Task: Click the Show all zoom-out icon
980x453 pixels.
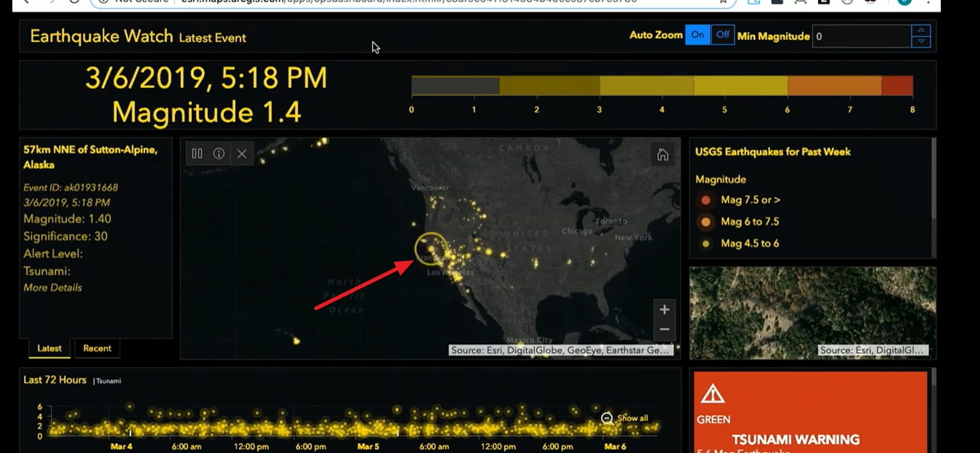Action: pyautogui.click(x=607, y=418)
